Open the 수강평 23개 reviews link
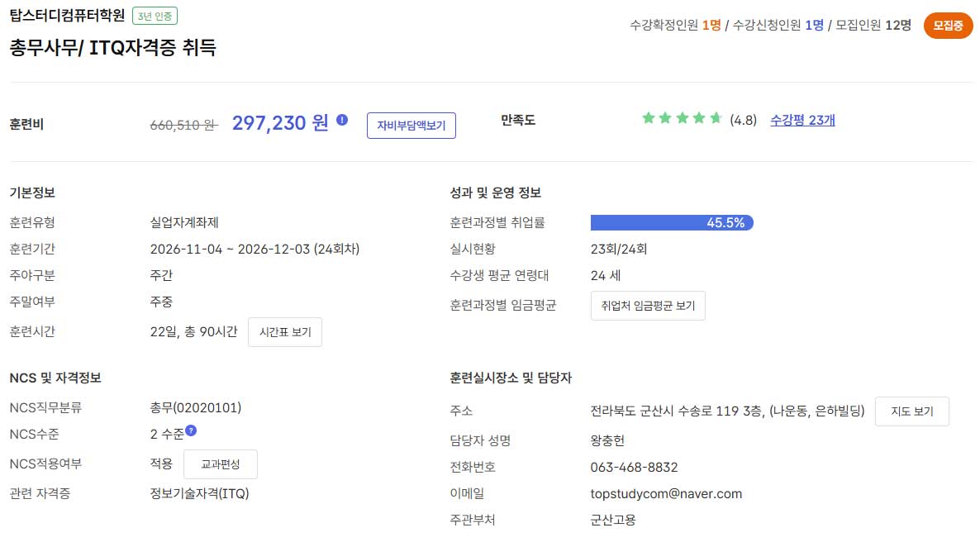 pos(802,120)
